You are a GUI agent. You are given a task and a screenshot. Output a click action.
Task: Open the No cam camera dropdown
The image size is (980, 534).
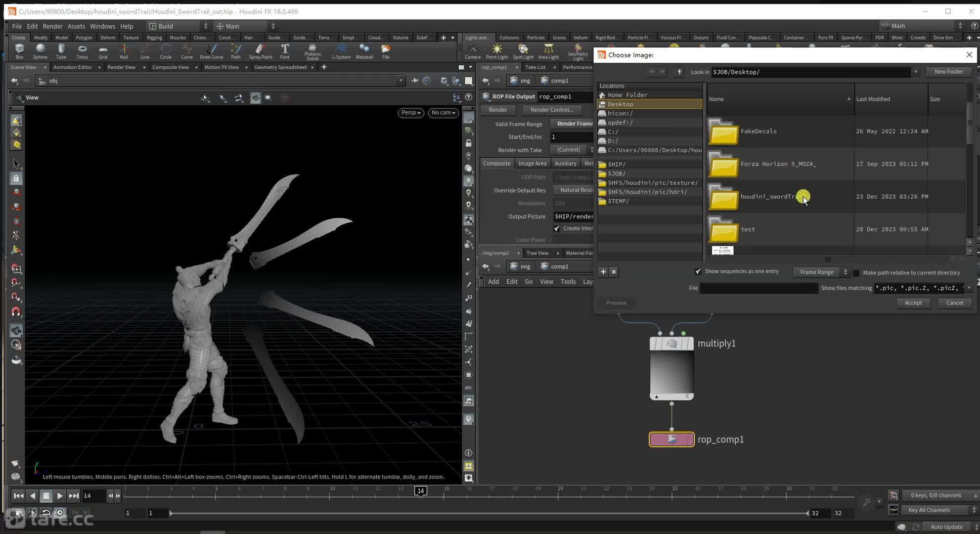[x=443, y=113]
